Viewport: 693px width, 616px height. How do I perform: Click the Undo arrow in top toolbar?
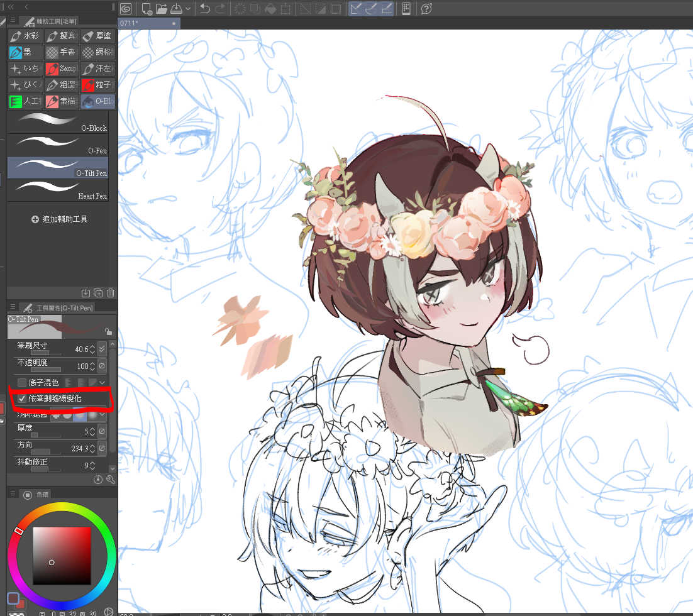[x=205, y=9]
